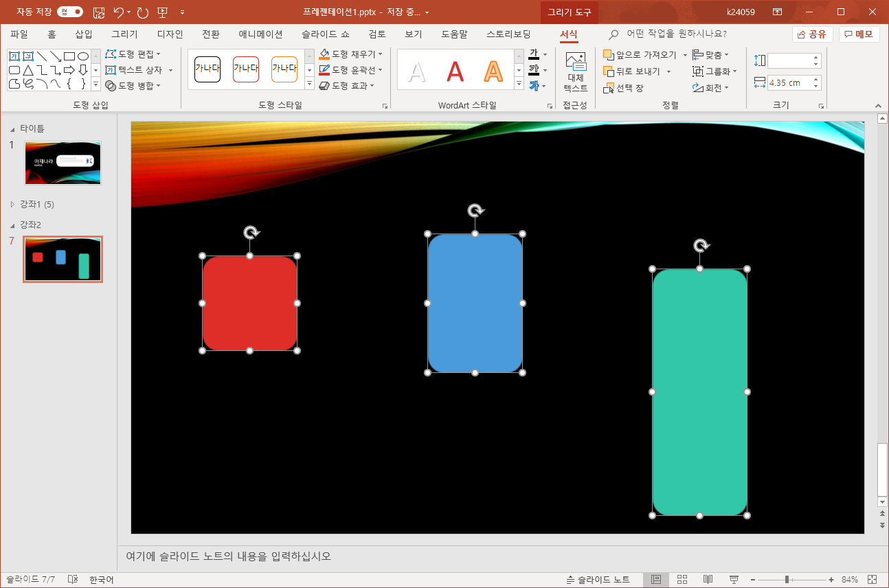Image resolution: width=889 pixels, height=588 pixels.
Task: Click the 공유 share button
Action: pos(812,34)
